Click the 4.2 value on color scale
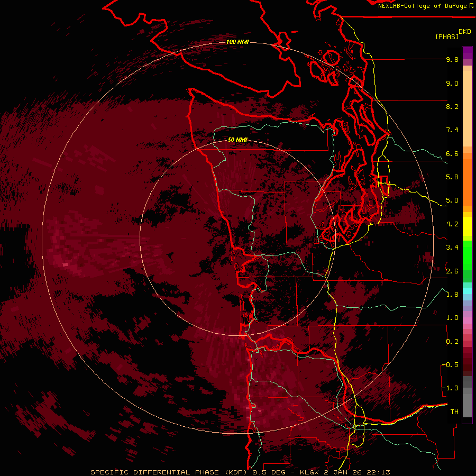This screenshot has height=476, width=476. [x=452, y=224]
